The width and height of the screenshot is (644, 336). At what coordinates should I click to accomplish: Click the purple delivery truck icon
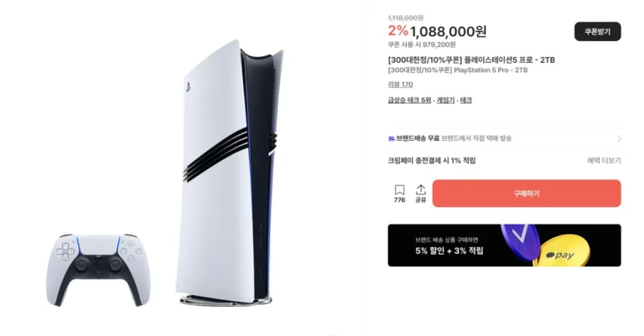(x=391, y=138)
